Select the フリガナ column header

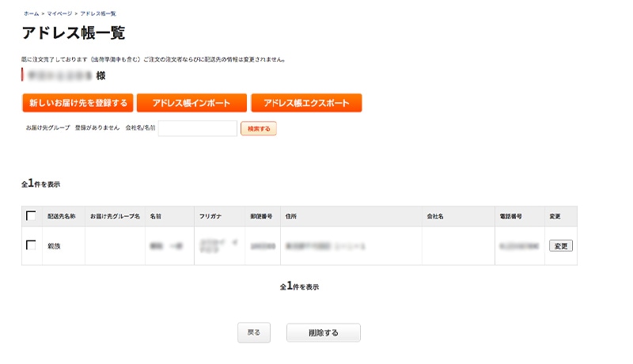212,216
